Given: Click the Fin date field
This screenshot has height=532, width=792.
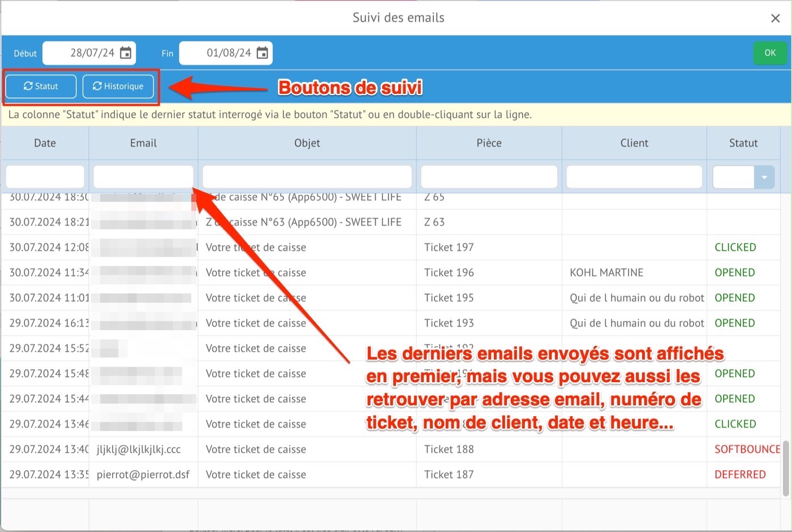Looking at the screenshot, I should [x=222, y=53].
